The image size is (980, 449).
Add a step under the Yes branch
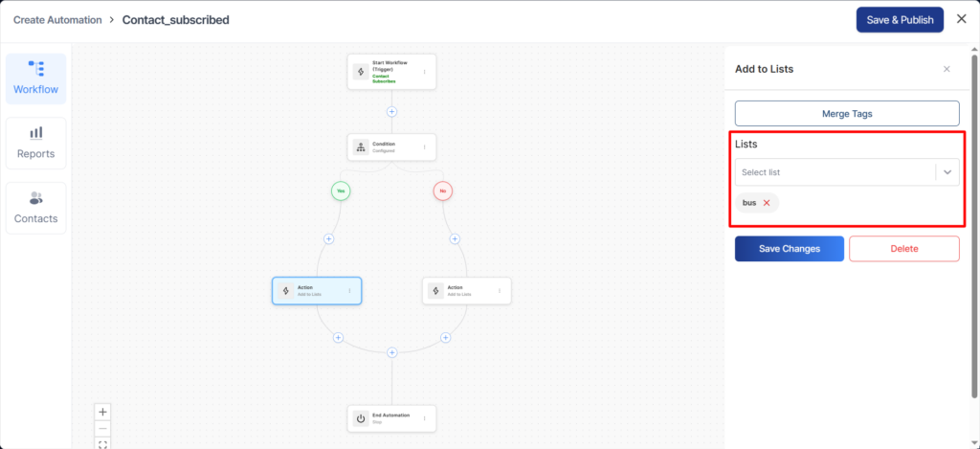point(328,238)
